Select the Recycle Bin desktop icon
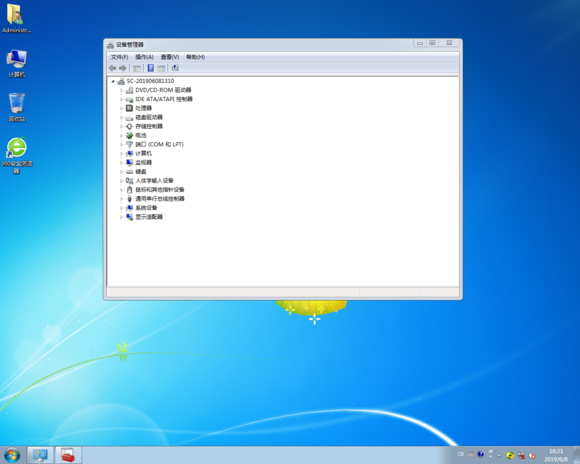Screen dimensions: 580x464 click(x=17, y=107)
